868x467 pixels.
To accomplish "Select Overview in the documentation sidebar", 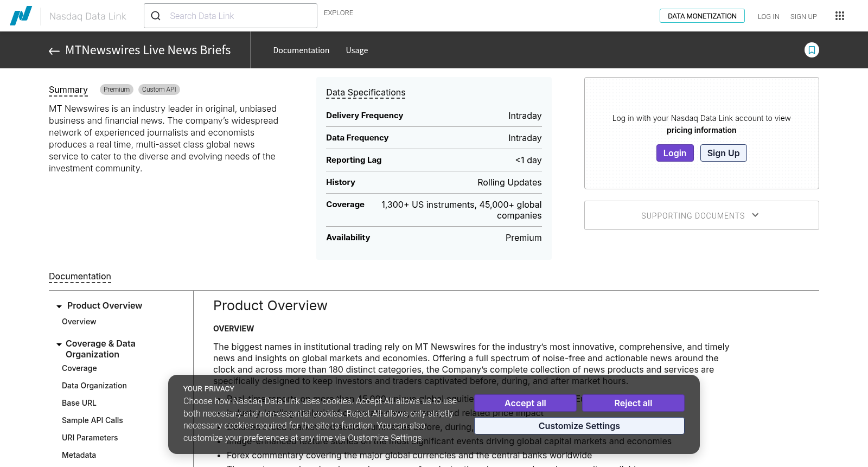I will pyautogui.click(x=79, y=322).
